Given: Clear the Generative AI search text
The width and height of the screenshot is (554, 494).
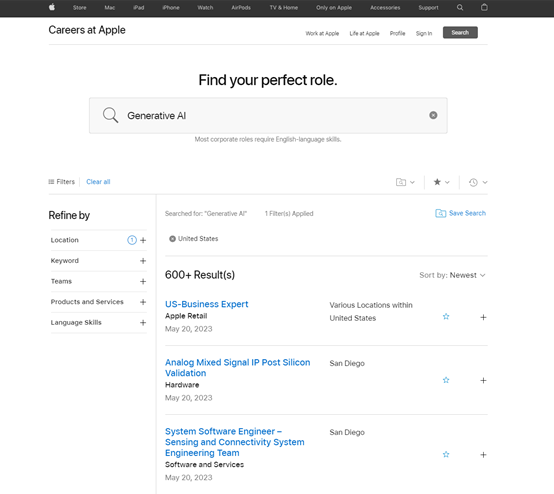Looking at the screenshot, I should (433, 115).
